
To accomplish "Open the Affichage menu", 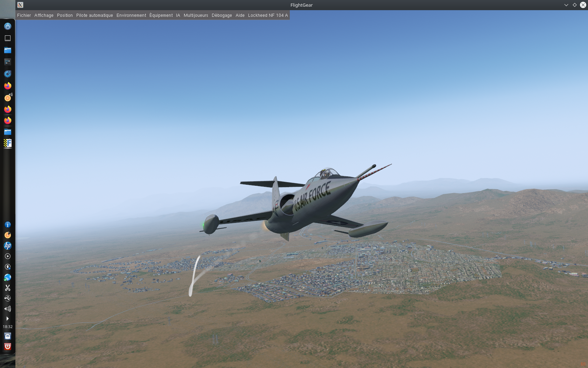I will [44, 15].
